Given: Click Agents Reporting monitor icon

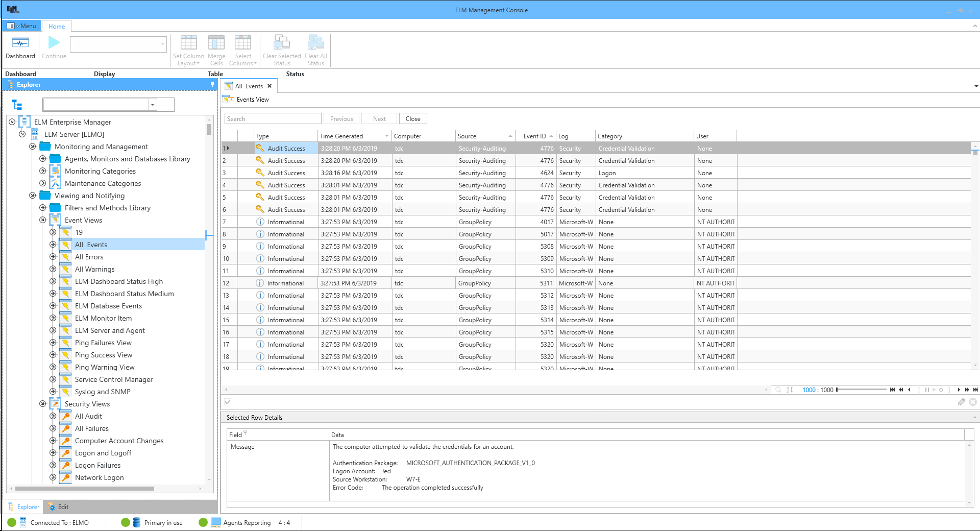Looking at the screenshot, I should point(216,522).
